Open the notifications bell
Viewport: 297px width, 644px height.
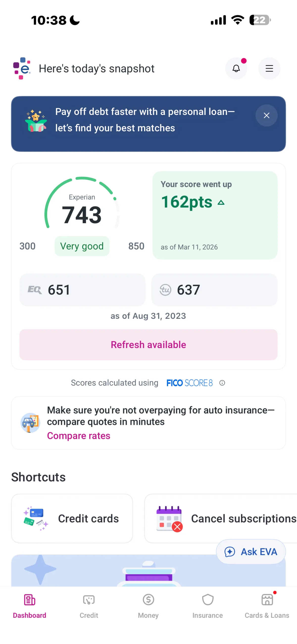point(236,69)
